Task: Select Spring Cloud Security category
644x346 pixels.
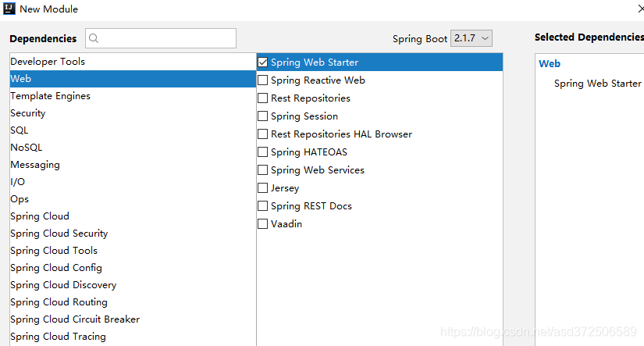Action: 133,234
